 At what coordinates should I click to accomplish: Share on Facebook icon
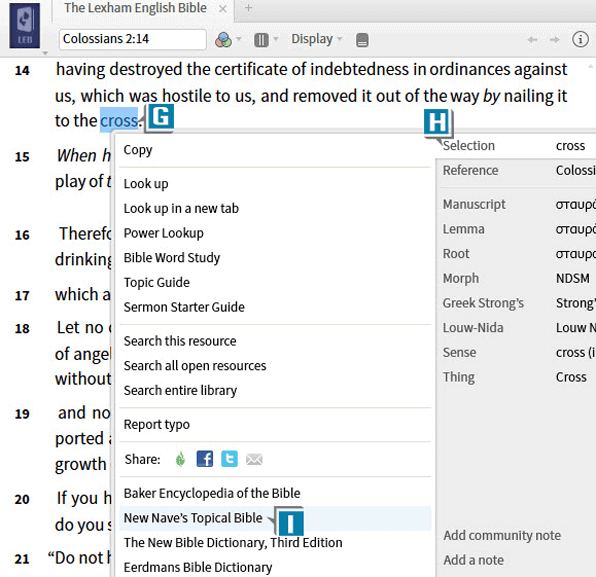point(204,459)
